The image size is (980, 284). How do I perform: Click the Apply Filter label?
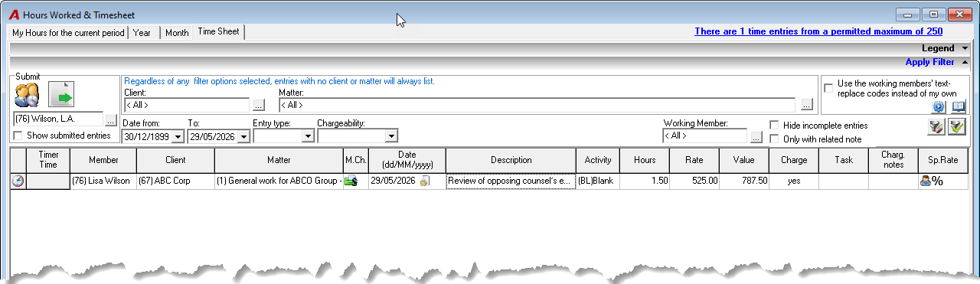tap(929, 62)
